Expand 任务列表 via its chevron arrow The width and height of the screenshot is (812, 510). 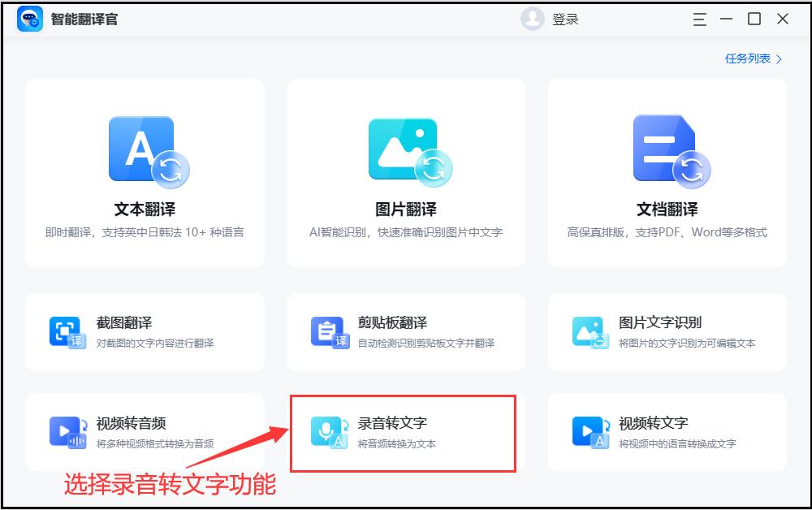777,58
